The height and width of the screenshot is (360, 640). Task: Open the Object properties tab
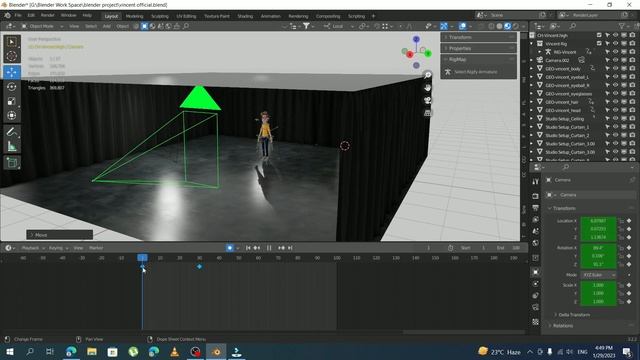536,272
